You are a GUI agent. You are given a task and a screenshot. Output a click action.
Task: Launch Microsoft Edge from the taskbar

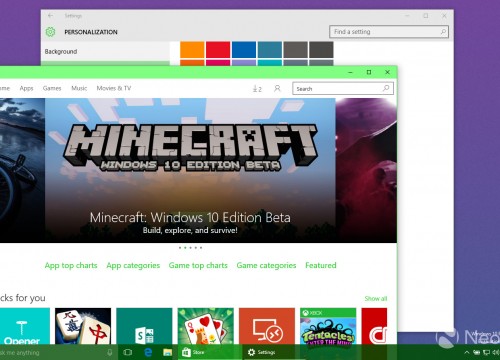[148, 352]
